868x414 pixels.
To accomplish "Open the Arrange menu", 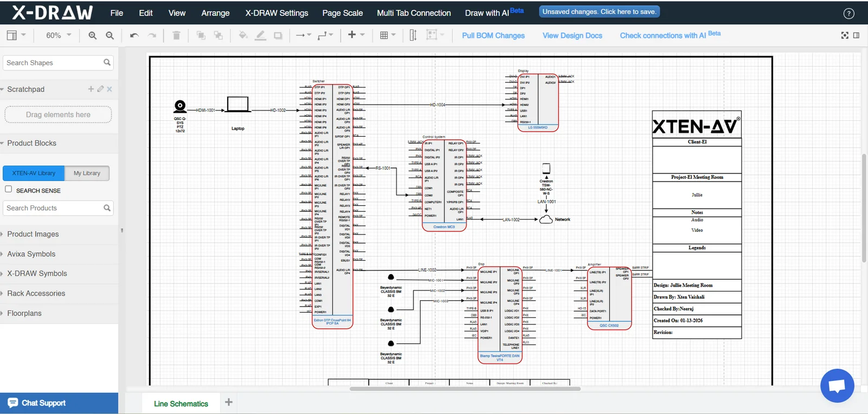I will (215, 13).
